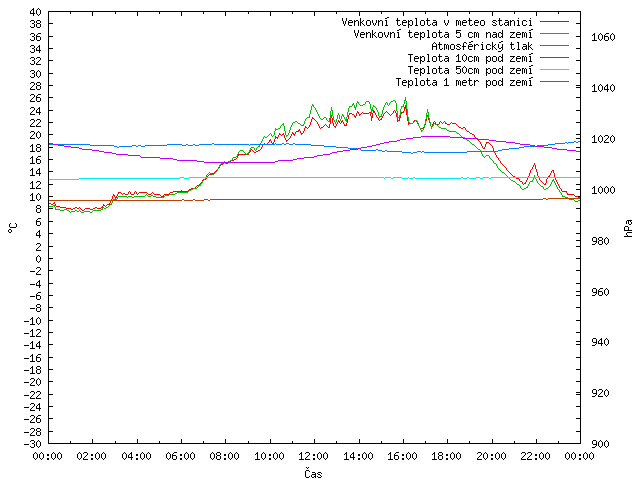Click the x-axis tick label '02:00'
The height and width of the screenshot is (480, 640).
click(x=92, y=456)
